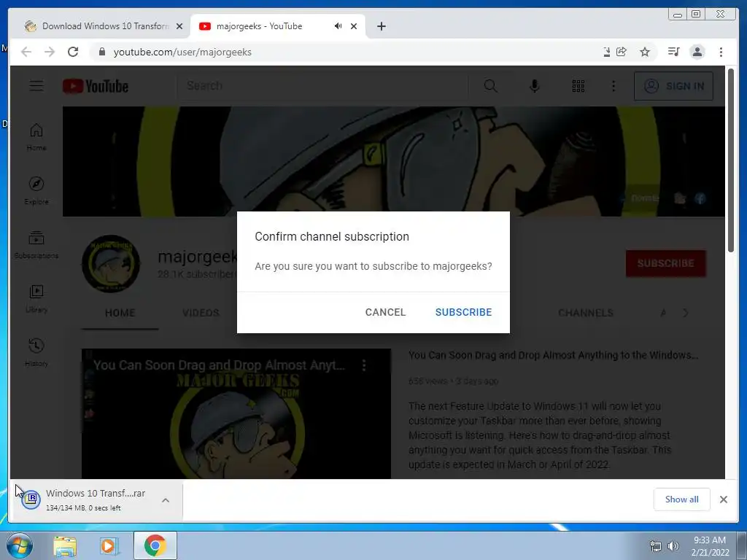Click the install app icon in address bar
This screenshot has width=747, height=560.
tap(606, 52)
